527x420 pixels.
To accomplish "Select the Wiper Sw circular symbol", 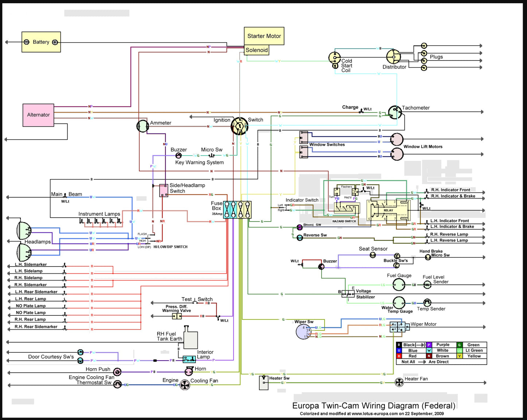I will click(x=303, y=331).
